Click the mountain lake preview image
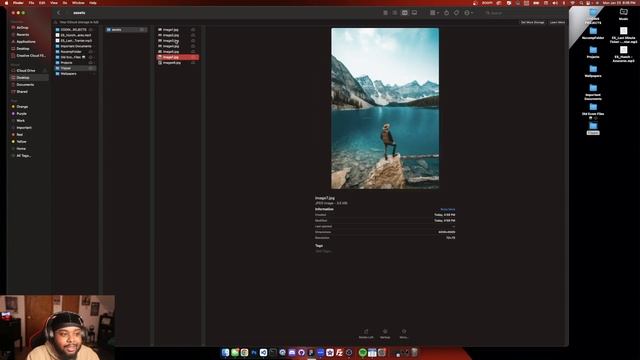Viewport: 640px width, 360px height. [385, 108]
